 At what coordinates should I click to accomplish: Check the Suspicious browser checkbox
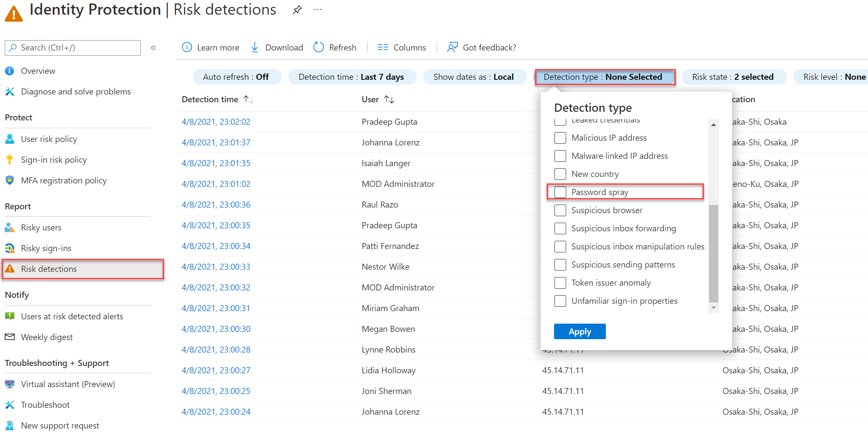(x=560, y=210)
